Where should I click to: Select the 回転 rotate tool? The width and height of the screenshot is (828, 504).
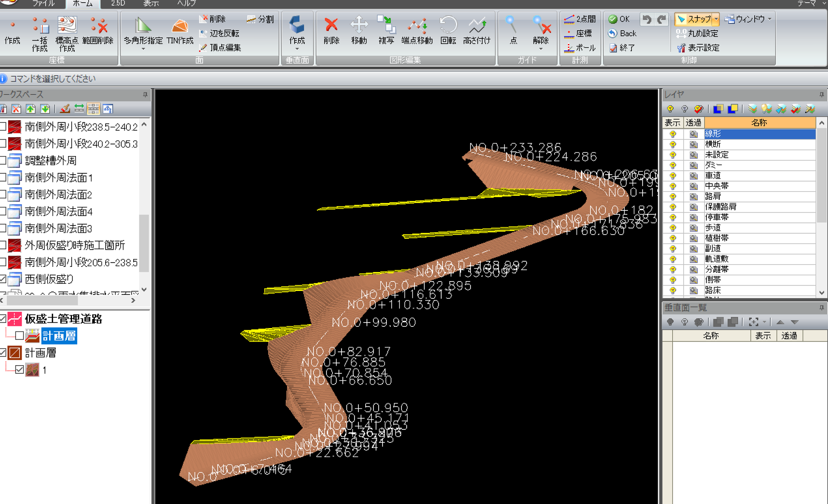448,31
